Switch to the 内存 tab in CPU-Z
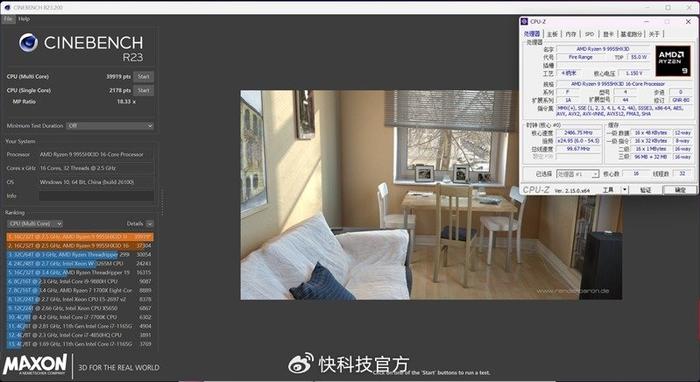 click(x=571, y=34)
